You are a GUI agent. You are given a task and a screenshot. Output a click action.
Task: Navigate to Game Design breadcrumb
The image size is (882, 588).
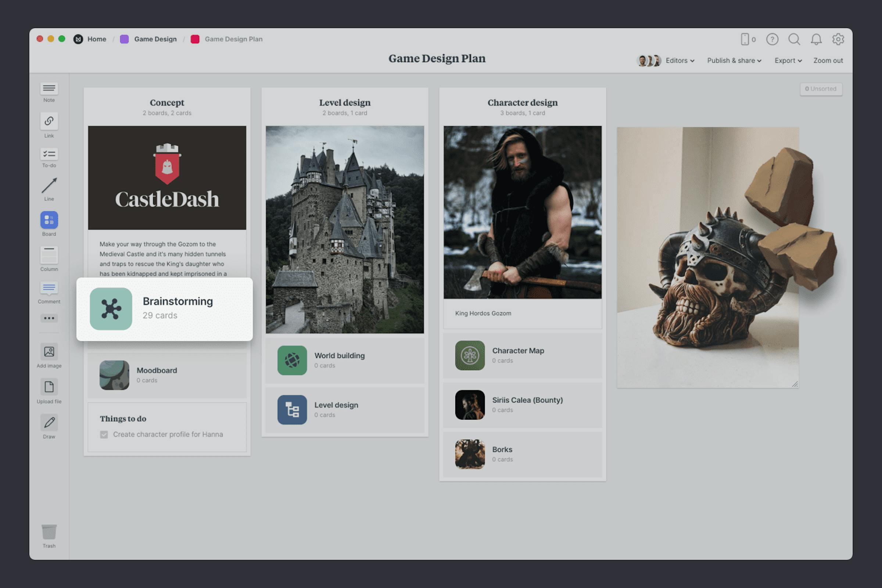[155, 39]
